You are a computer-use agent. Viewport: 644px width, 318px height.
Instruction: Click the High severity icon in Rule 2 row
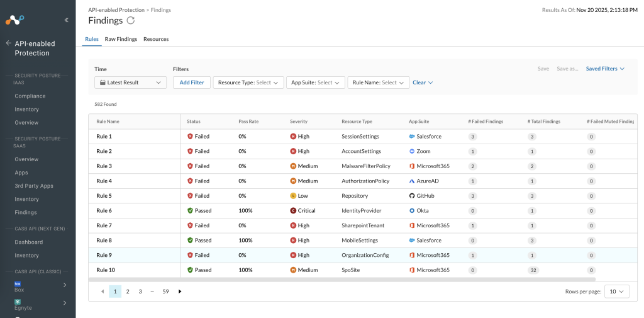pyautogui.click(x=293, y=151)
